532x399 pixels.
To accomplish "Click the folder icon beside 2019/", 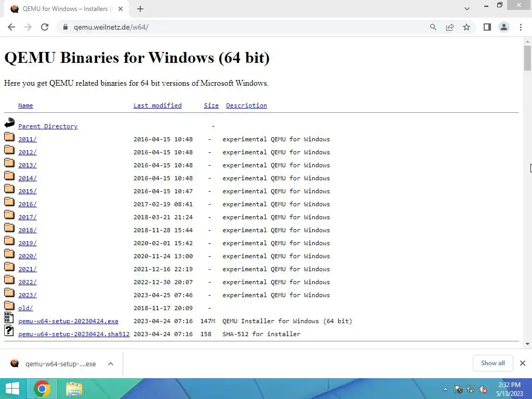I will coord(9,241).
